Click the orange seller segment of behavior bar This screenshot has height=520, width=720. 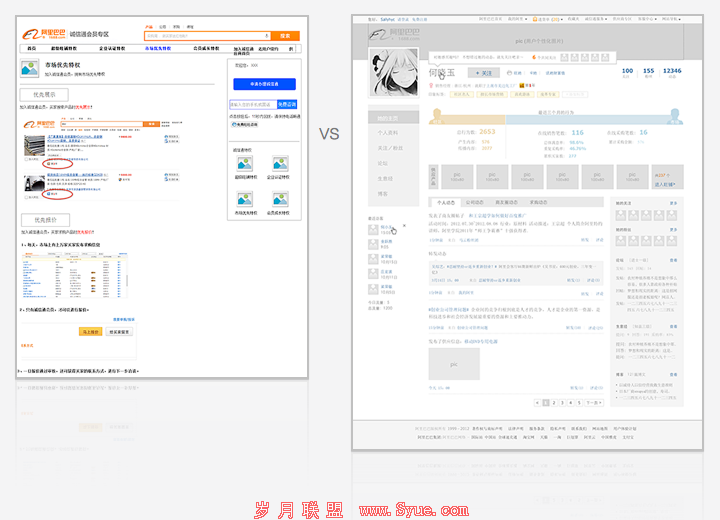click(x=467, y=120)
